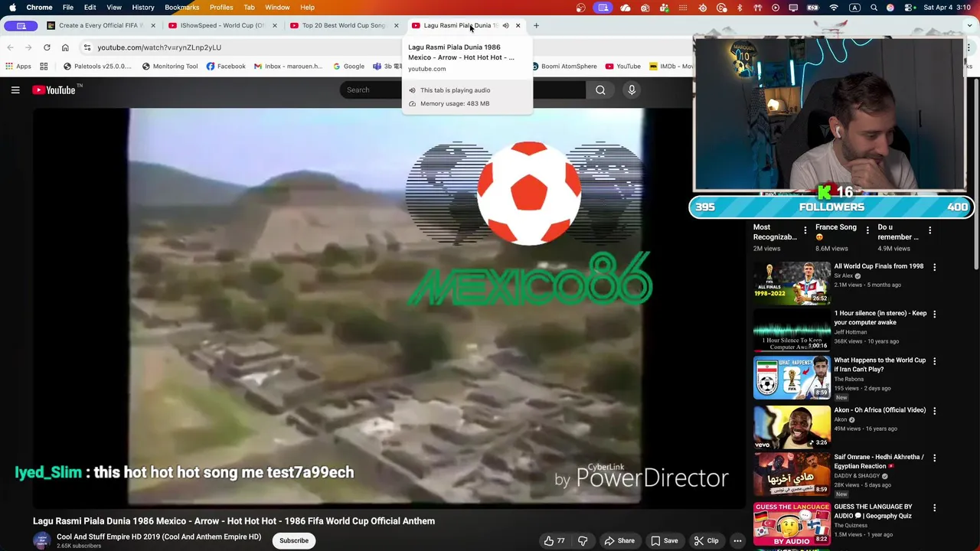Open the Apple menu
Viewport: 980px width, 551px height.
tap(12, 8)
